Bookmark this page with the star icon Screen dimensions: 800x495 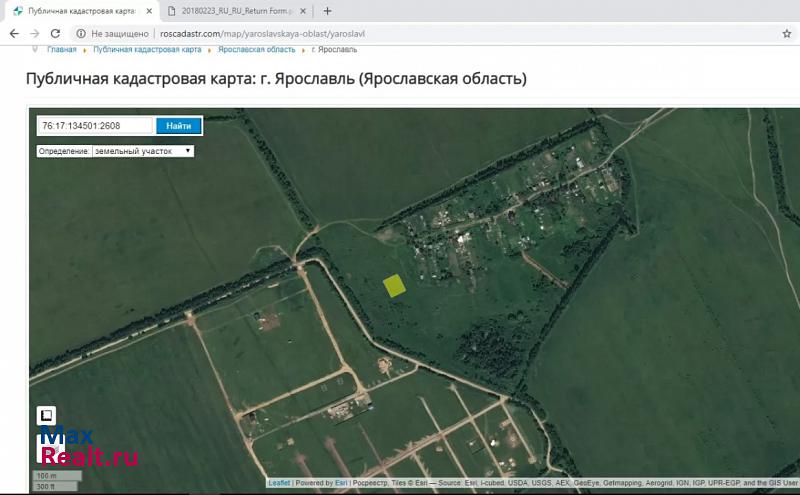click(x=787, y=33)
